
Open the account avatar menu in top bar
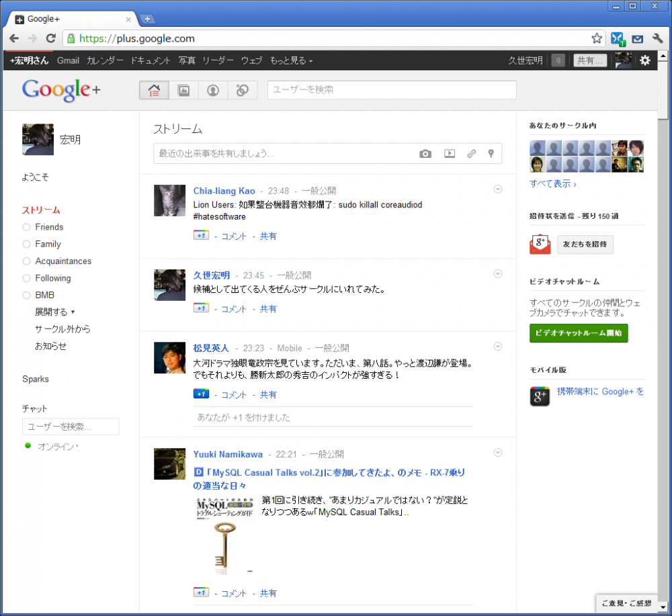[x=624, y=60]
